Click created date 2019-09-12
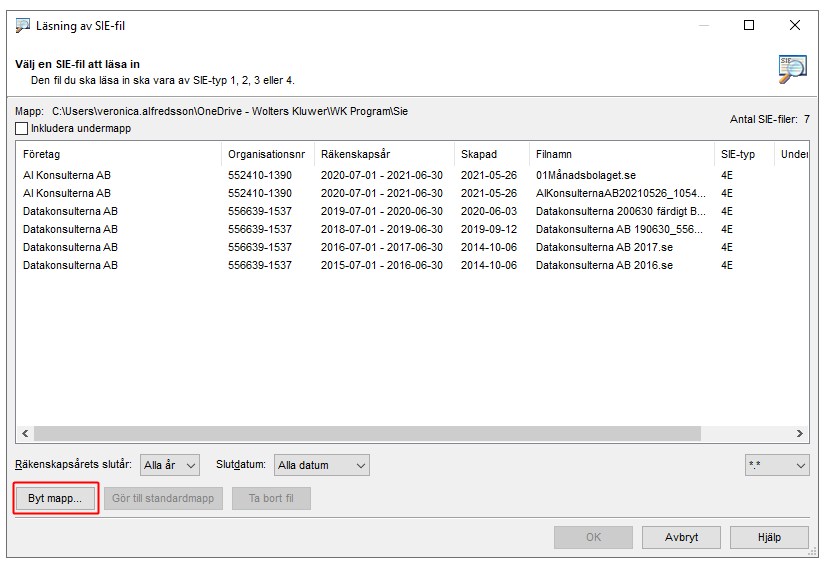The height and width of the screenshot is (565, 830). coord(489,229)
